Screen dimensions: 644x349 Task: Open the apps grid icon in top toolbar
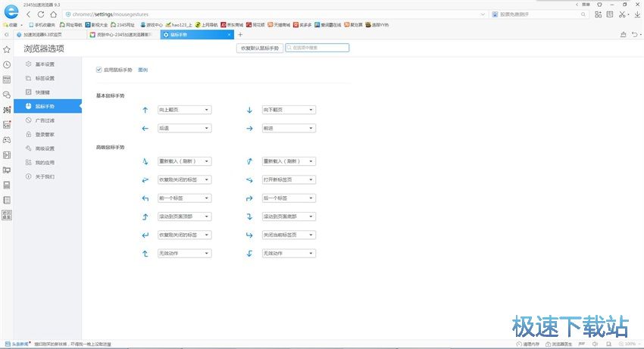coord(598,14)
